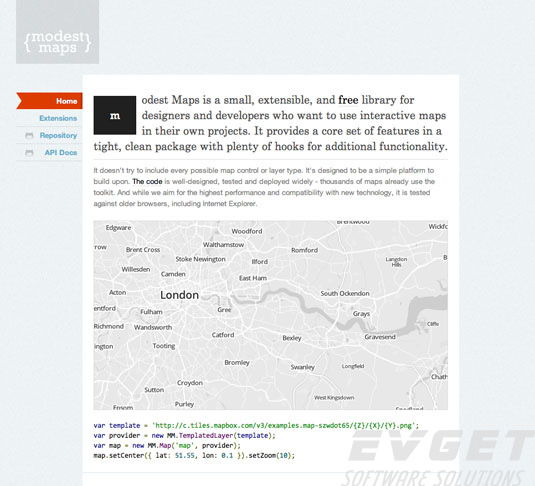Click the mapbox tile URL string in code

(x=285, y=426)
